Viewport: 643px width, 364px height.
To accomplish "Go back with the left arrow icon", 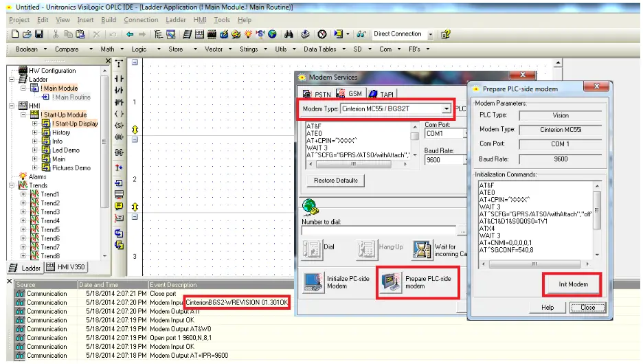I will pyautogui.click(x=130, y=34).
